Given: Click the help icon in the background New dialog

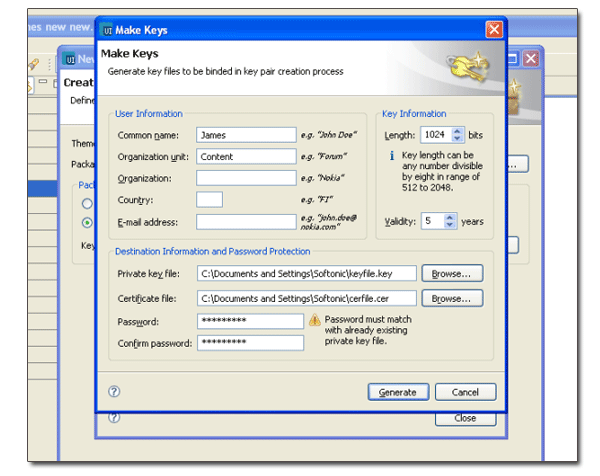Looking at the screenshot, I should [114, 418].
